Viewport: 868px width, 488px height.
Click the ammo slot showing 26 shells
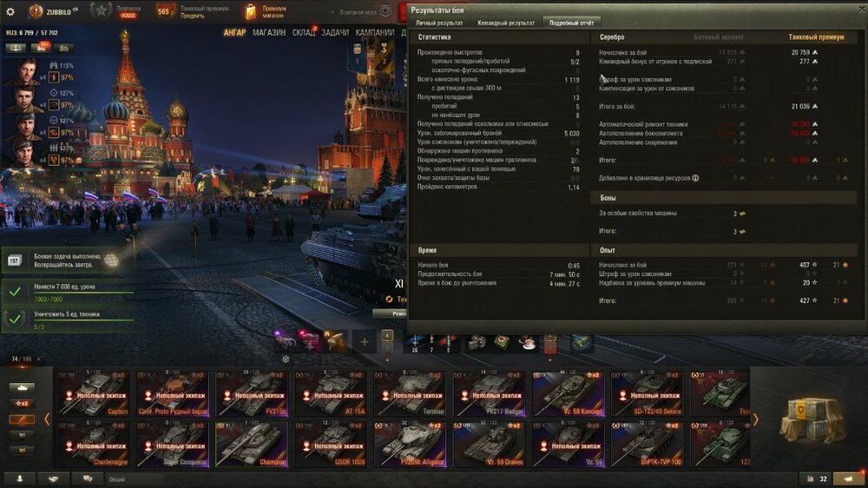[x=415, y=343]
